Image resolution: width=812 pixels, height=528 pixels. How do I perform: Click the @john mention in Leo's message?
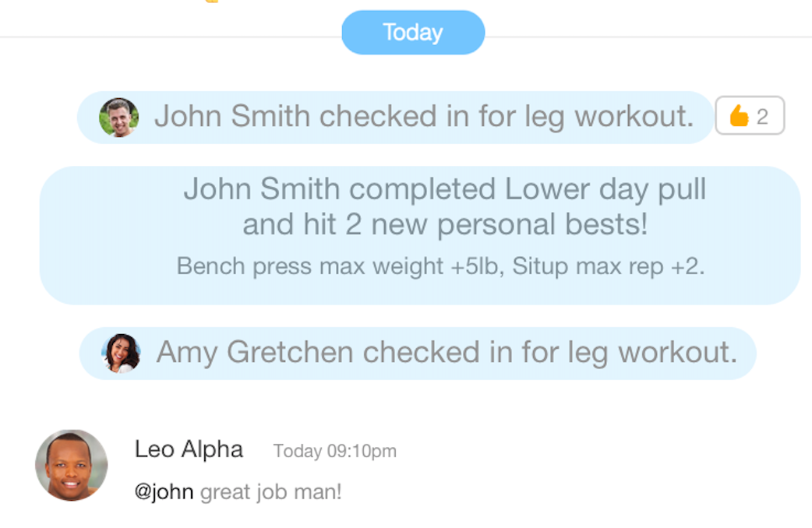tap(164, 491)
